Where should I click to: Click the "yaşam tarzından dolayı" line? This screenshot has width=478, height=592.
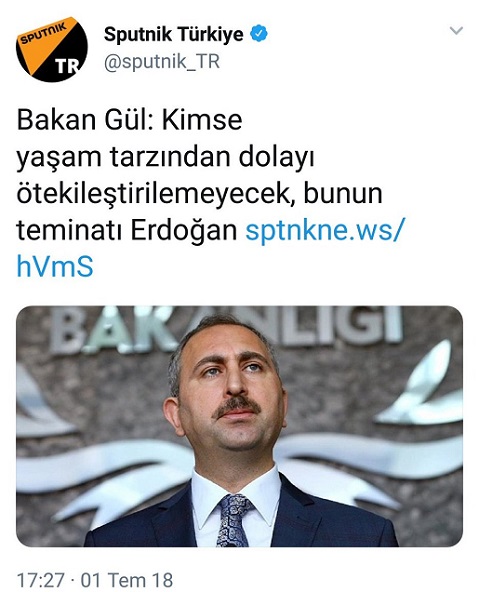pyautogui.click(x=165, y=157)
